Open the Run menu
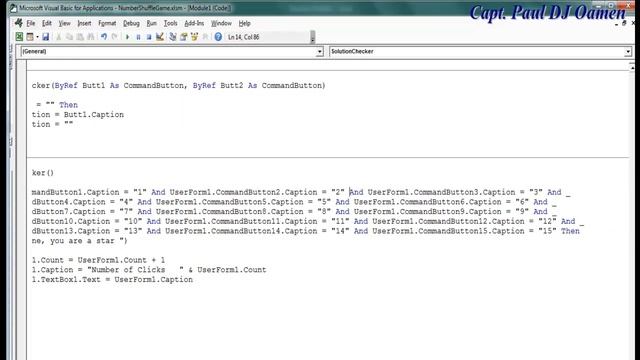 pyautogui.click(x=151, y=23)
